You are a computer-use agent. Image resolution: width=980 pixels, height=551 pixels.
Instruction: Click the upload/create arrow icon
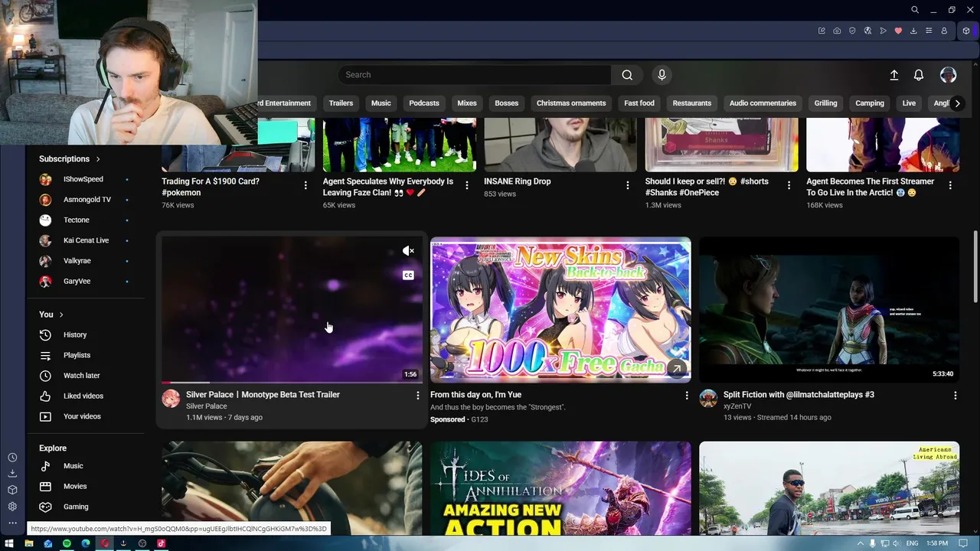tap(894, 75)
